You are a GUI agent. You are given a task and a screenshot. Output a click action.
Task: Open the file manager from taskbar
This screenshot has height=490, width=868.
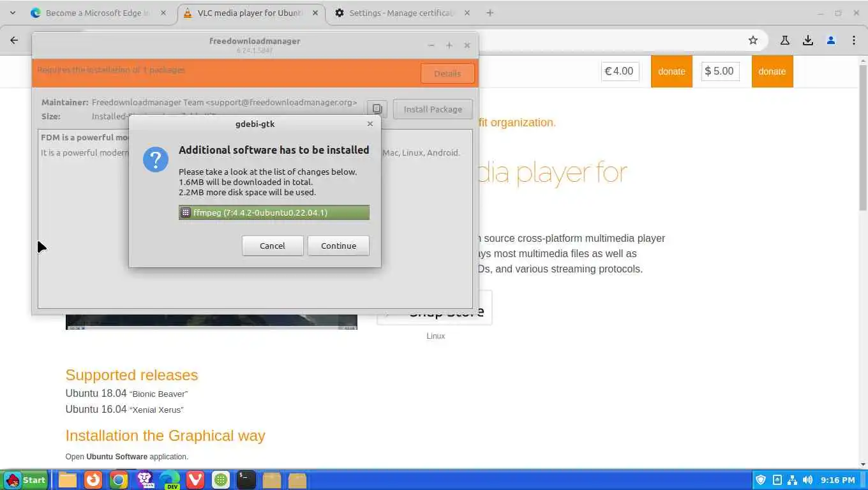click(68, 480)
